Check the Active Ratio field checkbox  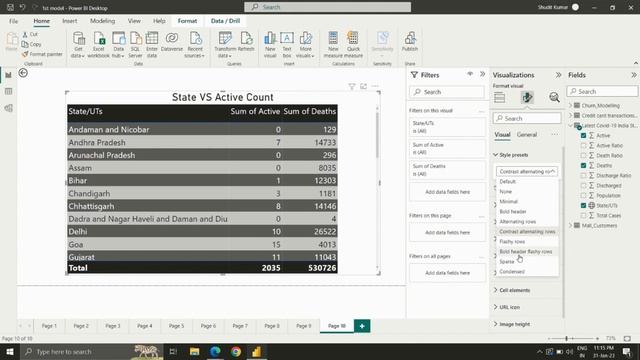(583, 145)
